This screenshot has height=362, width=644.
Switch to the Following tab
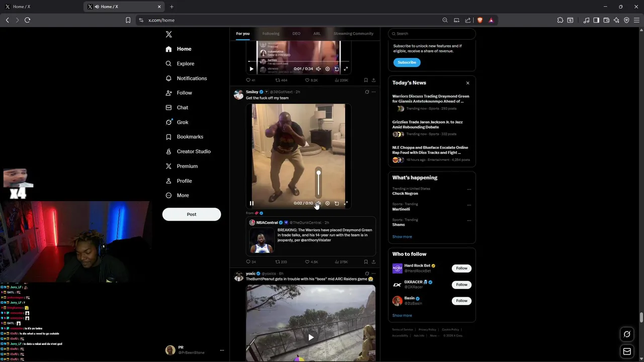(271, 34)
